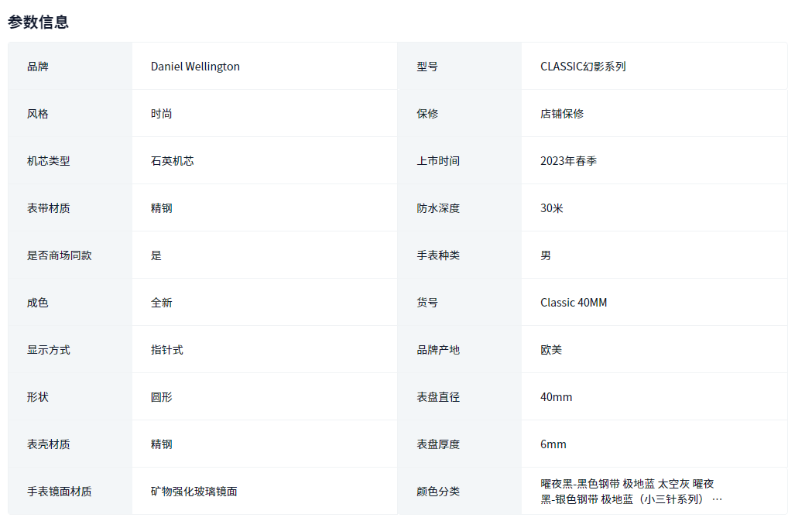Image resolution: width=812 pixels, height=521 pixels.
Task: Click the 40mm dial diameter value
Action: [557, 396]
